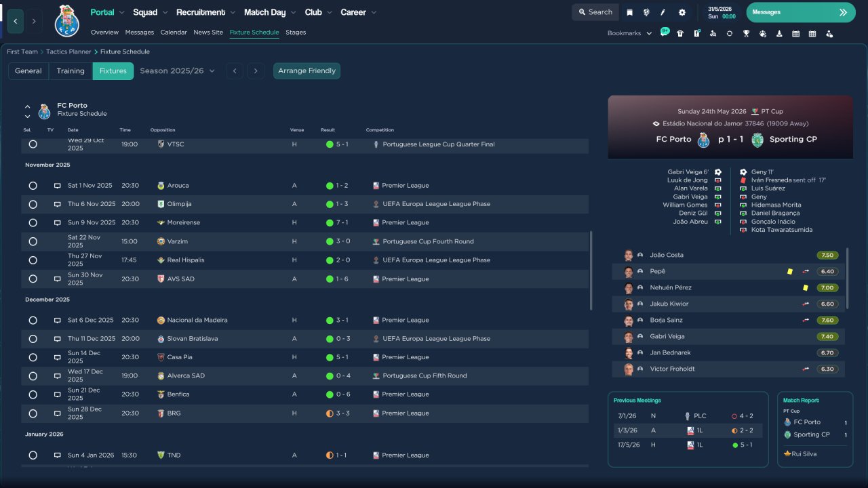The width and height of the screenshot is (868, 488).
Task: Open the first calendar icon in bookmarks bar
Action: coord(795,33)
